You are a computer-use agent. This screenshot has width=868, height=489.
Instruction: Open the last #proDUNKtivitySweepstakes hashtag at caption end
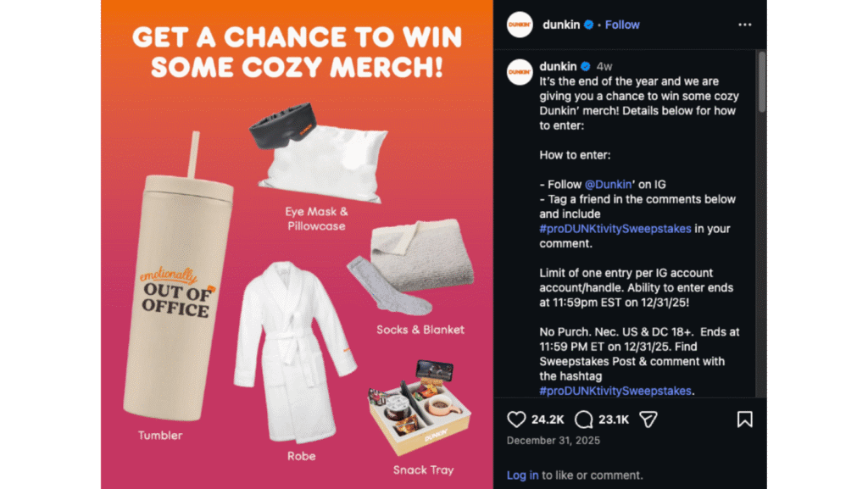pos(615,391)
